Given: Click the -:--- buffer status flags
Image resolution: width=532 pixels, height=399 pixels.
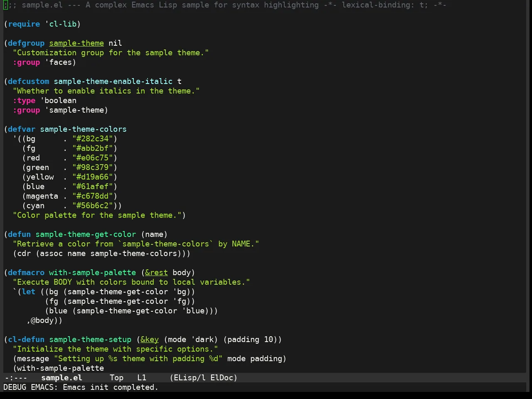Looking at the screenshot, I should pyautogui.click(x=15, y=378).
